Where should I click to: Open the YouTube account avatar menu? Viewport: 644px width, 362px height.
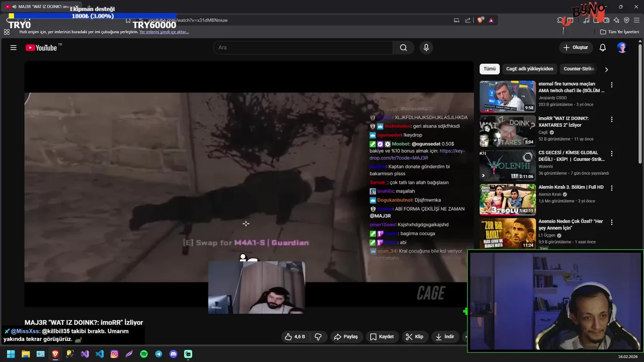(x=622, y=48)
